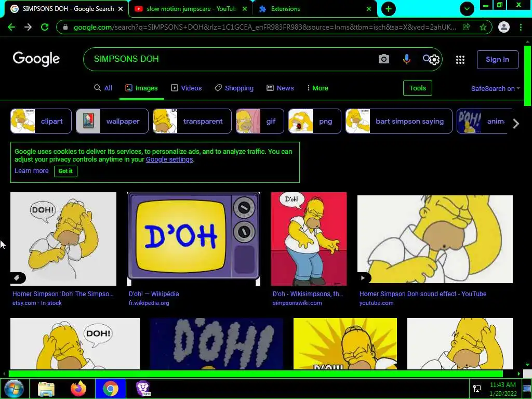Open Homer yellow burst image in second row
The width and height of the screenshot is (532, 399).
pyautogui.click(x=345, y=343)
